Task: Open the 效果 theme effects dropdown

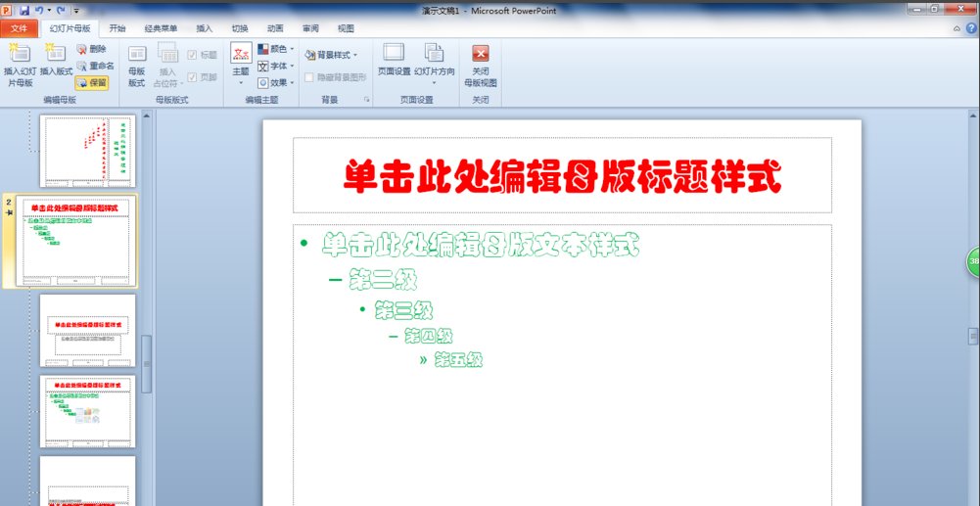Action: pyautogui.click(x=276, y=82)
